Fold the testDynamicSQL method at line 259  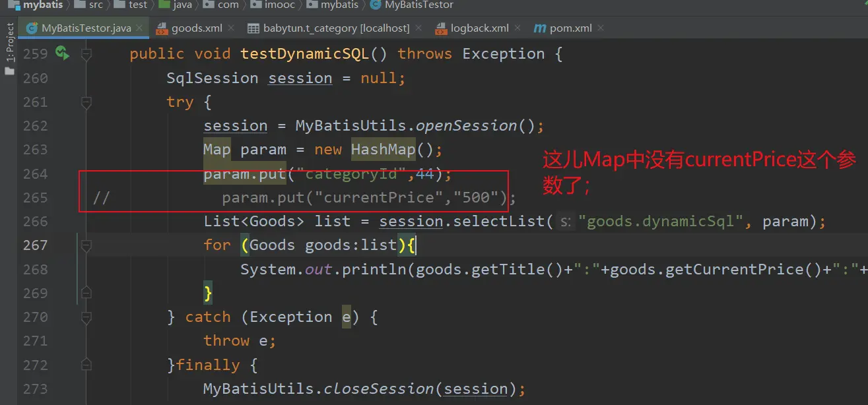[x=86, y=54]
